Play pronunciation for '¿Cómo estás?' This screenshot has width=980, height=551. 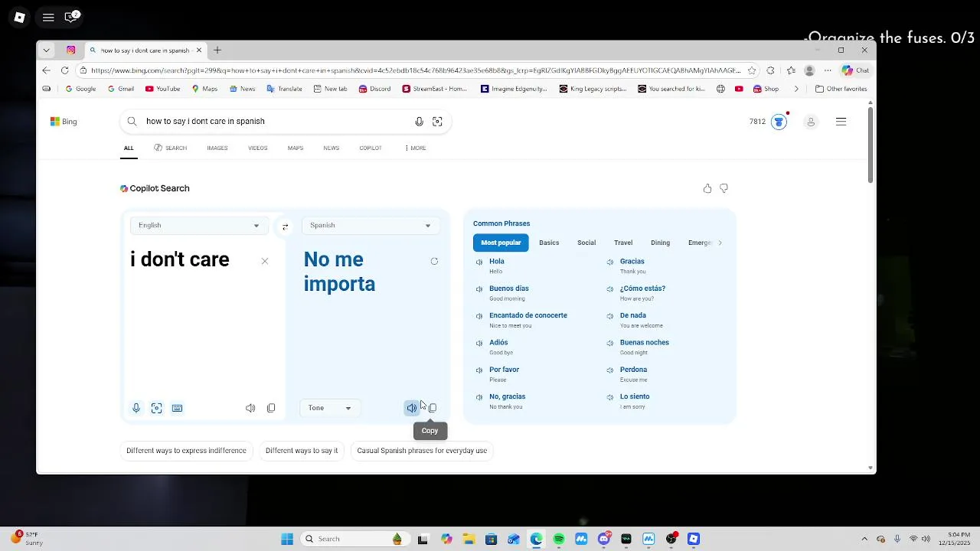[610, 289]
